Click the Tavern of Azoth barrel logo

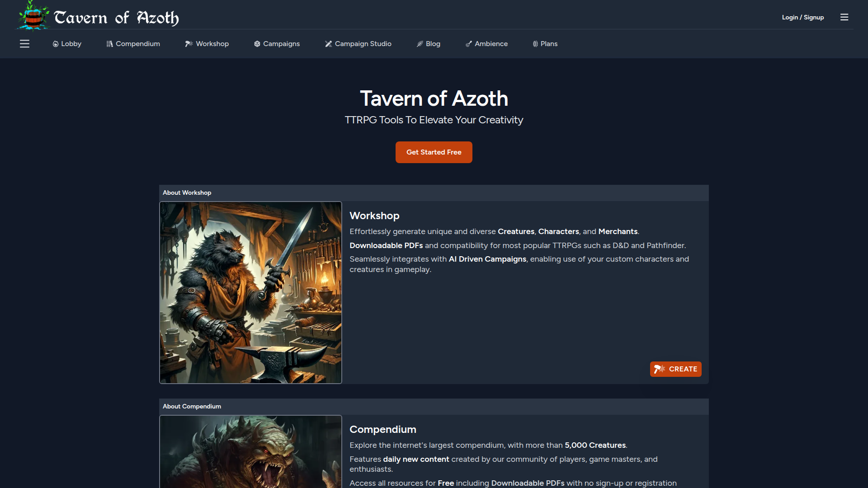coord(33,16)
